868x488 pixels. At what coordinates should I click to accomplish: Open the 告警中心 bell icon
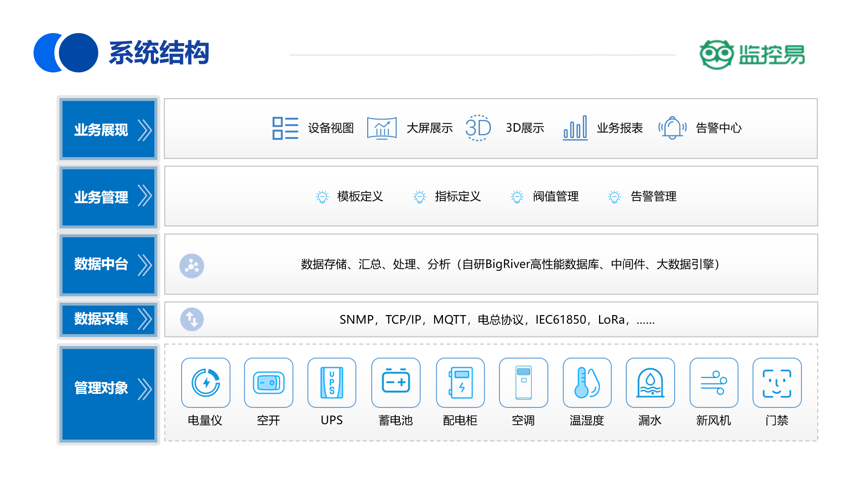[x=672, y=128]
